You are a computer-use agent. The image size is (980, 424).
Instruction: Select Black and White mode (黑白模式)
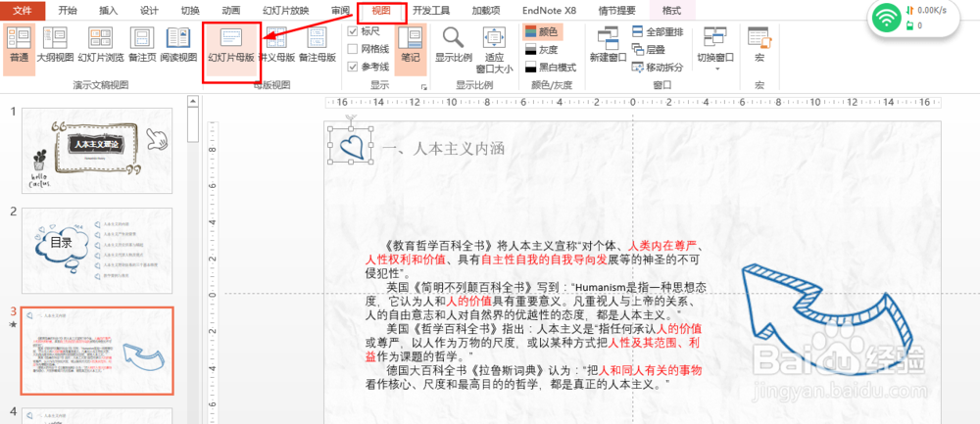coord(550,67)
